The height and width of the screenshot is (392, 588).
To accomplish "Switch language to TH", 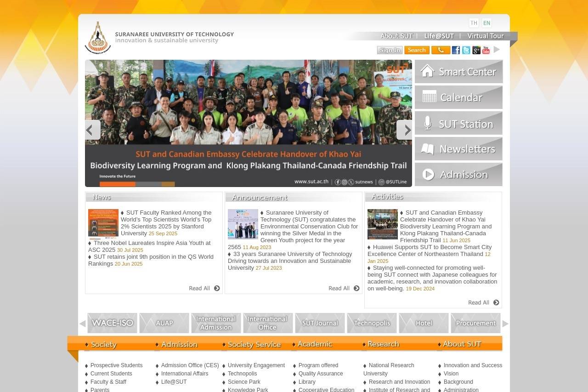I will [x=474, y=23].
